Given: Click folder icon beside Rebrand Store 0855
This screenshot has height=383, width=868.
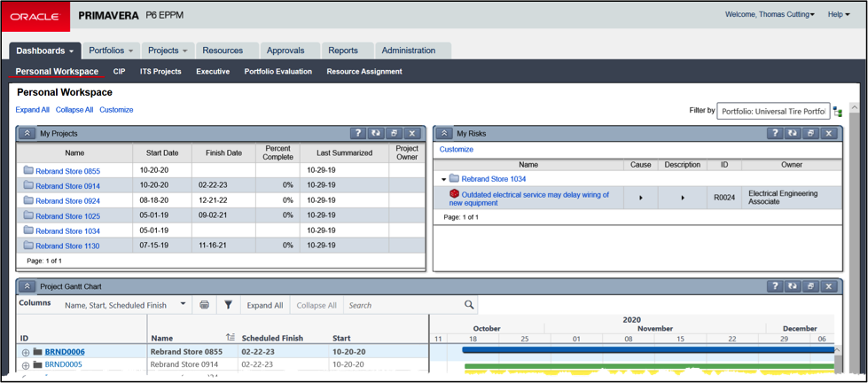Looking at the screenshot, I should (x=28, y=170).
